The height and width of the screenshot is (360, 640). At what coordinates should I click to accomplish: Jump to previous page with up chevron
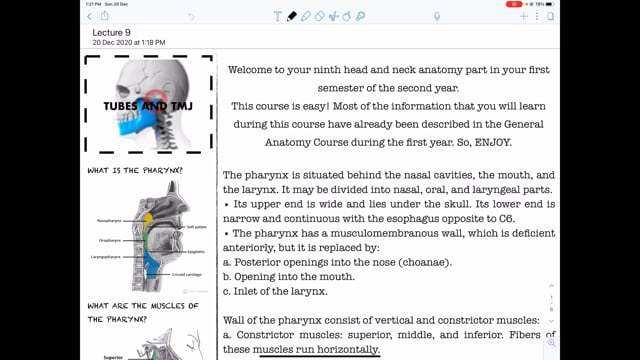click(x=551, y=286)
